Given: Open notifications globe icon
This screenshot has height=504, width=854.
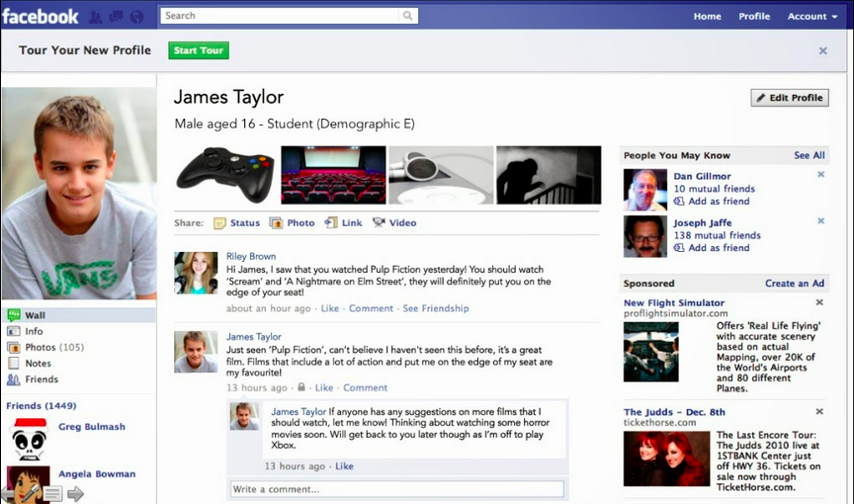Looking at the screenshot, I should pos(136,17).
